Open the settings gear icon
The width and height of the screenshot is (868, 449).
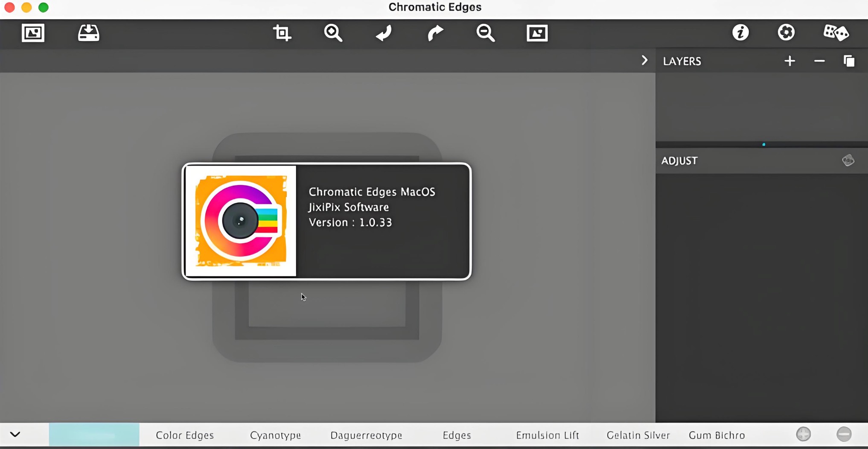(x=786, y=32)
